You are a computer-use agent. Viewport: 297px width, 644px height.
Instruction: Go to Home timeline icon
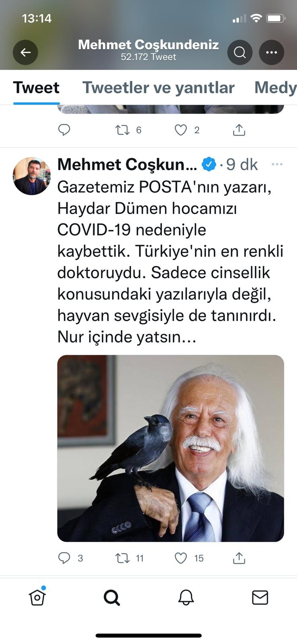37,597
